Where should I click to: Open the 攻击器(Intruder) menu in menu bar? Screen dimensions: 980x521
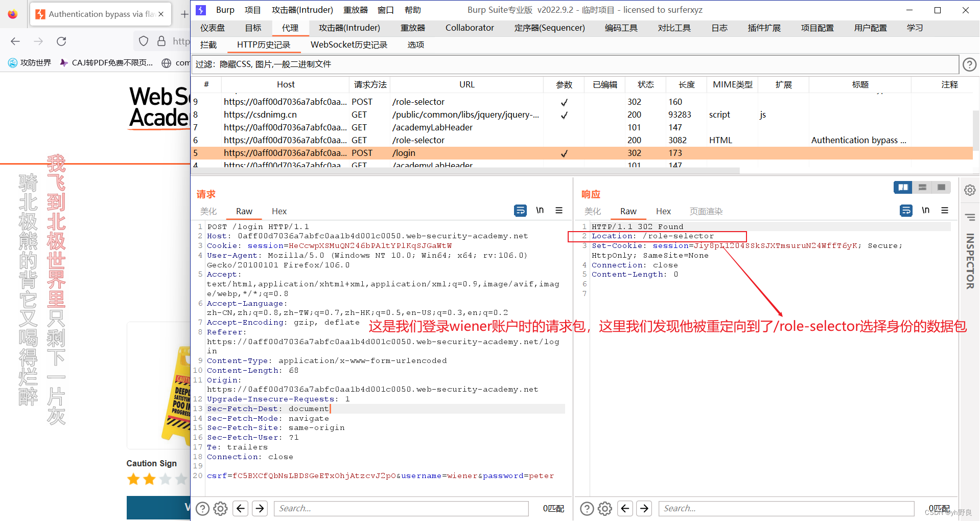pyautogui.click(x=302, y=10)
